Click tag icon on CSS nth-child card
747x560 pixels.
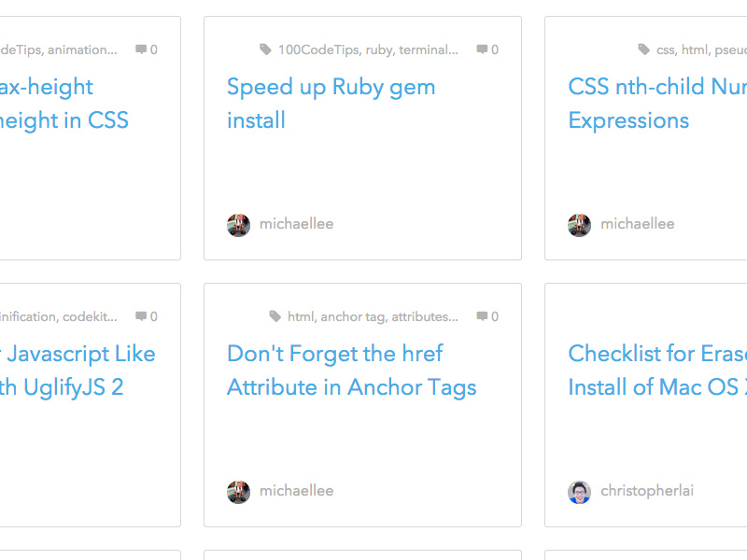pyautogui.click(x=644, y=49)
